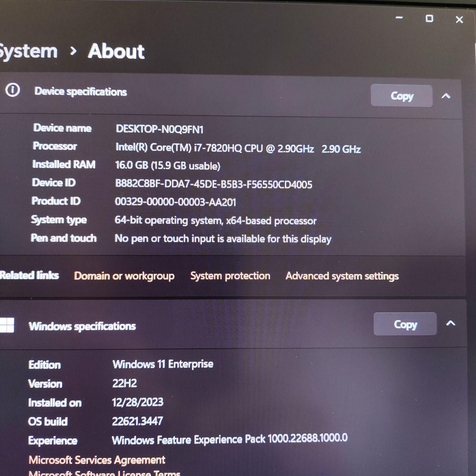Select the Windows Feature Experience Pack value
Viewport: 476px width, 476px height.
coord(229,439)
